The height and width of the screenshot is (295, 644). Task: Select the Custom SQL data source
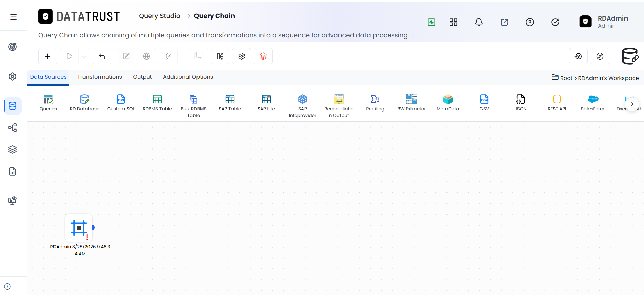coord(121,103)
